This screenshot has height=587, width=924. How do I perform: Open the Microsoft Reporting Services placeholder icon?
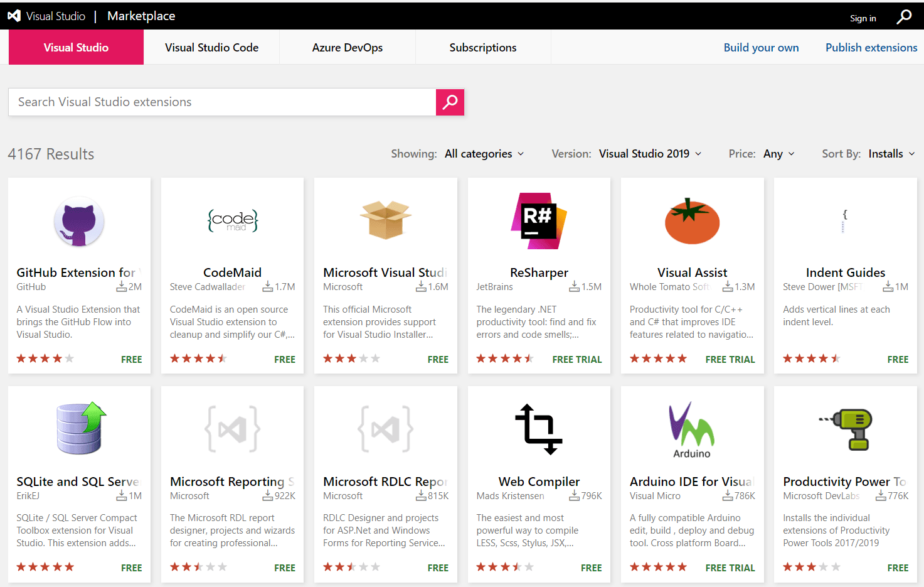(233, 429)
